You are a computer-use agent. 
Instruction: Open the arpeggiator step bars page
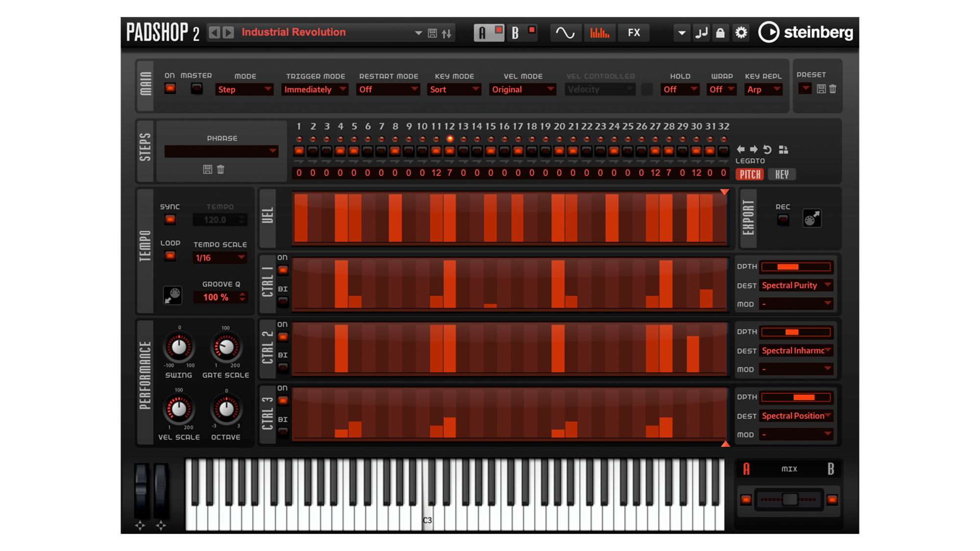(x=599, y=33)
